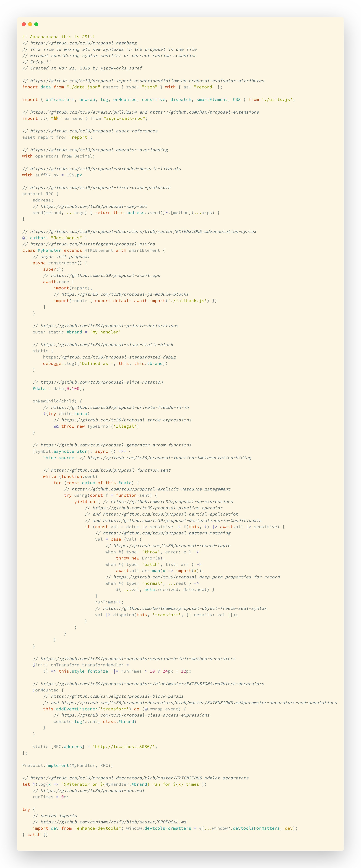
Task: Click the "hide source" directive string
Action: click(x=60, y=458)
